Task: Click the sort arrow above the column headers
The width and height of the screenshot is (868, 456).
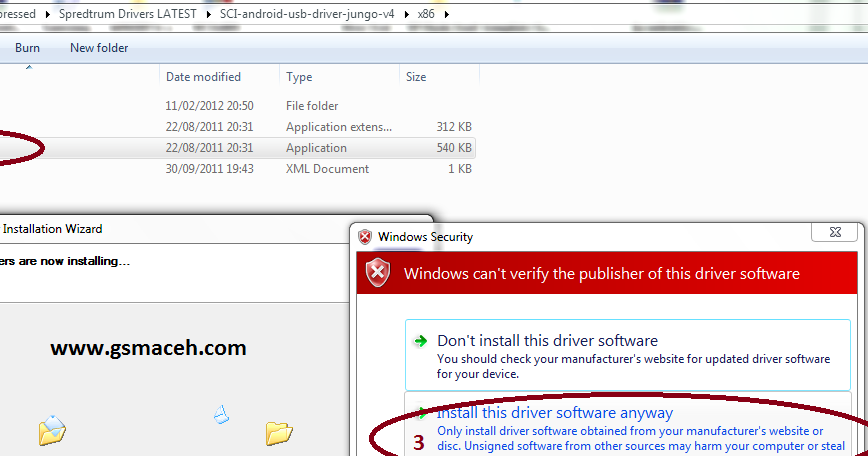Action: tap(29, 68)
